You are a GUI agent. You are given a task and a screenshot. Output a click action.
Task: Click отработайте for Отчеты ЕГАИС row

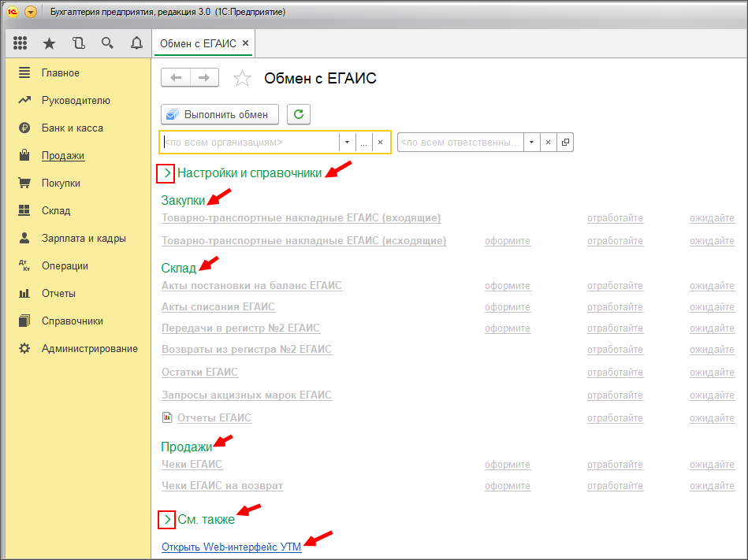(615, 418)
